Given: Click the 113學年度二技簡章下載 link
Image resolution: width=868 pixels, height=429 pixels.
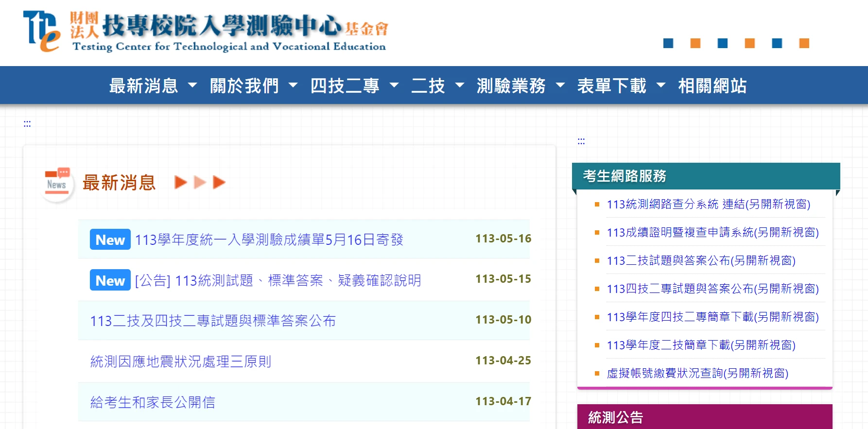Looking at the screenshot, I should [701, 345].
